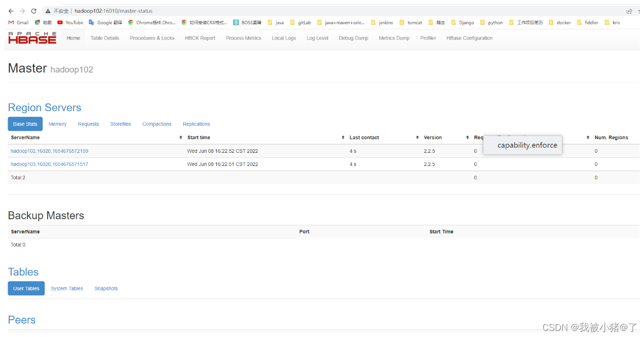
Task: Click the insecure-site warning icon
Action: 48,11
